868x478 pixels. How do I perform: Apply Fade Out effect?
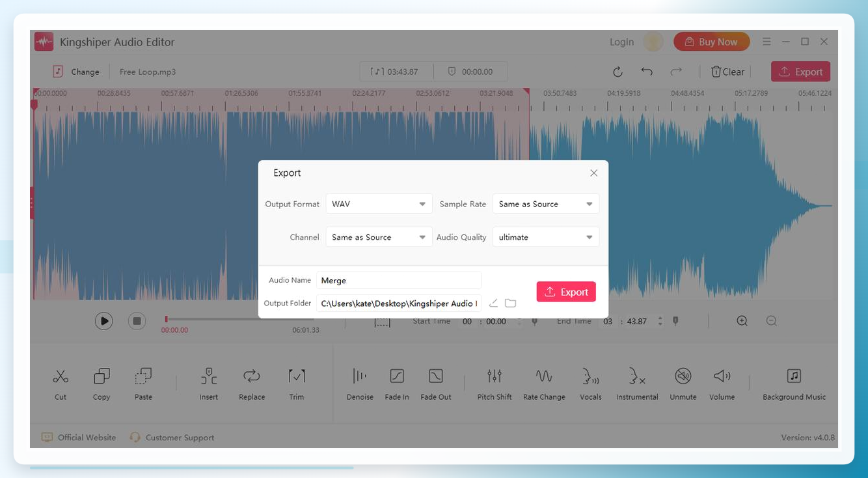point(436,384)
